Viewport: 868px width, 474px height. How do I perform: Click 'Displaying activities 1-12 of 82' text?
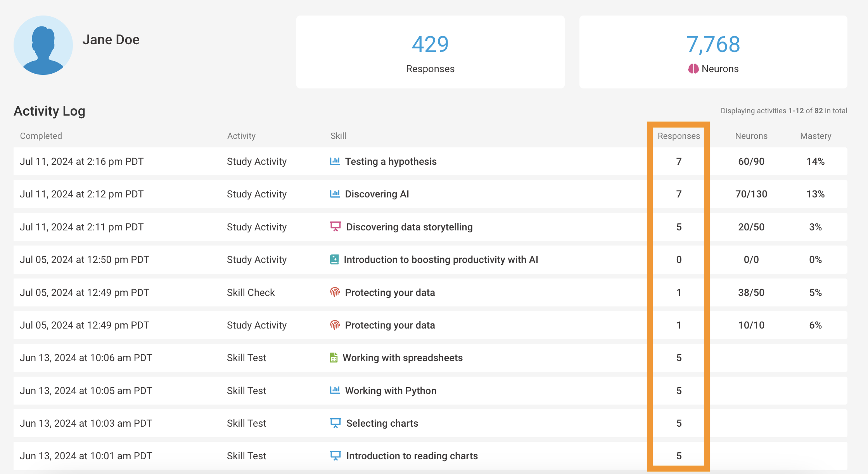pos(784,111)
